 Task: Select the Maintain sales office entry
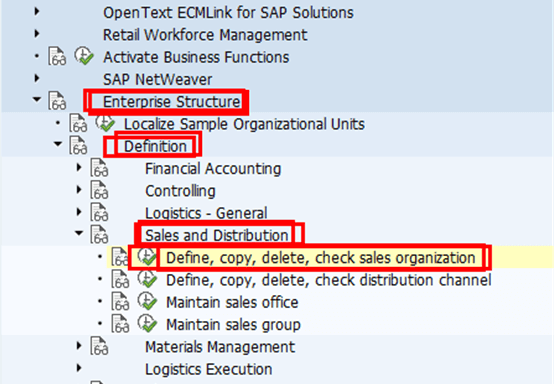(232, 302)
